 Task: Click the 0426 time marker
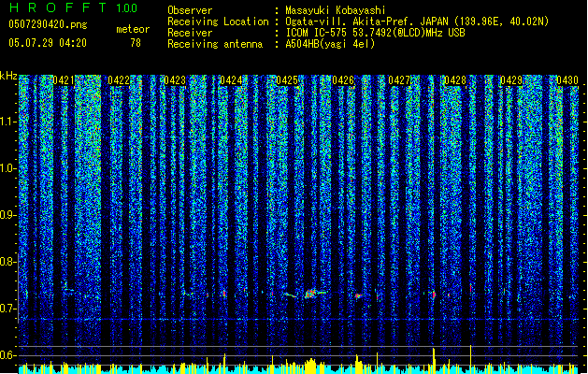343,80
